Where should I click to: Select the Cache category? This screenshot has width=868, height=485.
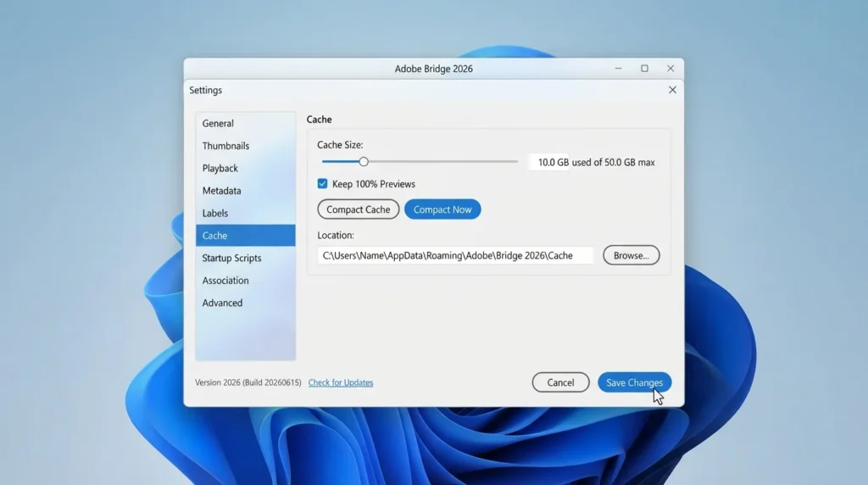tap(245, 236)
